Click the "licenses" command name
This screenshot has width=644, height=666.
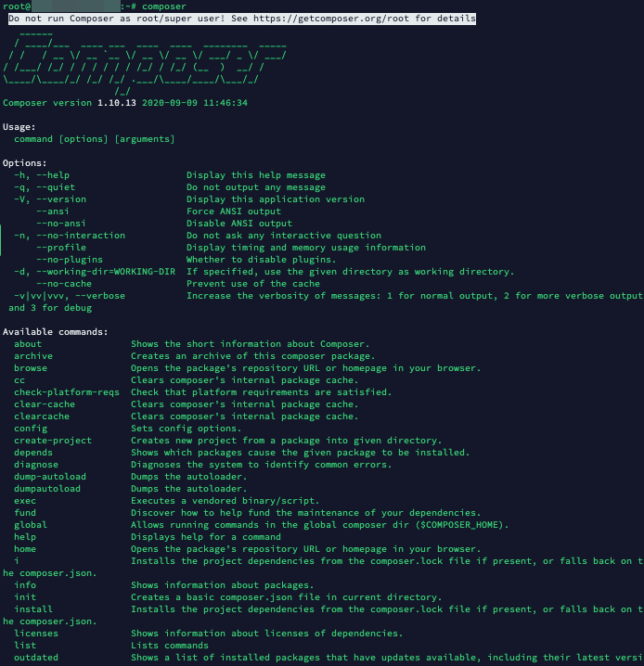click(36, 634)
